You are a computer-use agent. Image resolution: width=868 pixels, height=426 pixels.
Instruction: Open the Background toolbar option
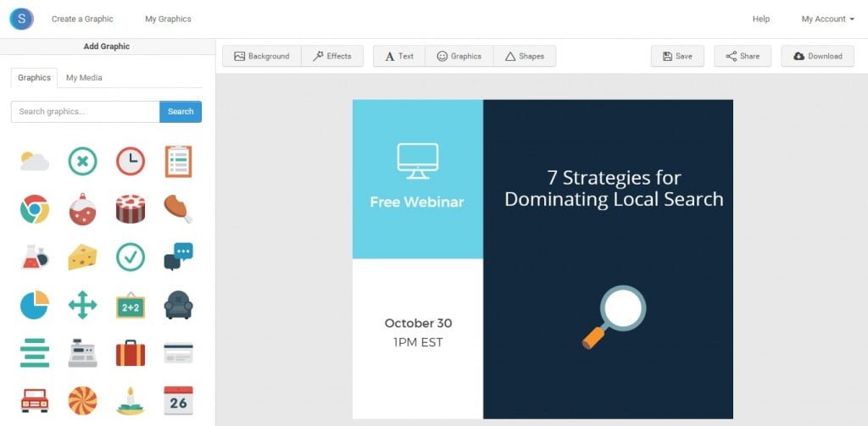(x=261, y=57)
